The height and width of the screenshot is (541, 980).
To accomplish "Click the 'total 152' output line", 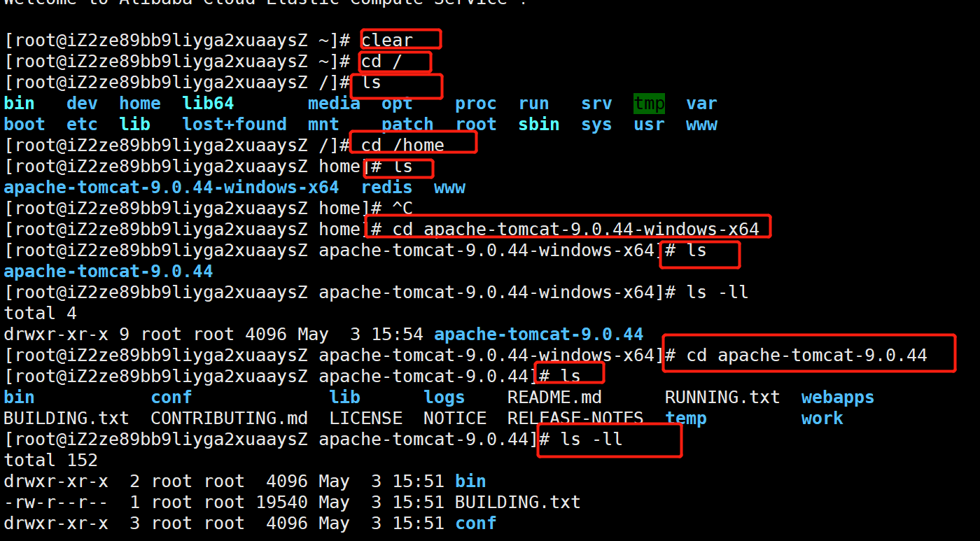I will coord(50,461).
